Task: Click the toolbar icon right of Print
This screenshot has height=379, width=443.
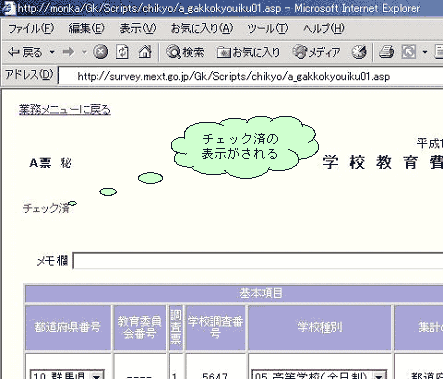Action: point(409,52)
